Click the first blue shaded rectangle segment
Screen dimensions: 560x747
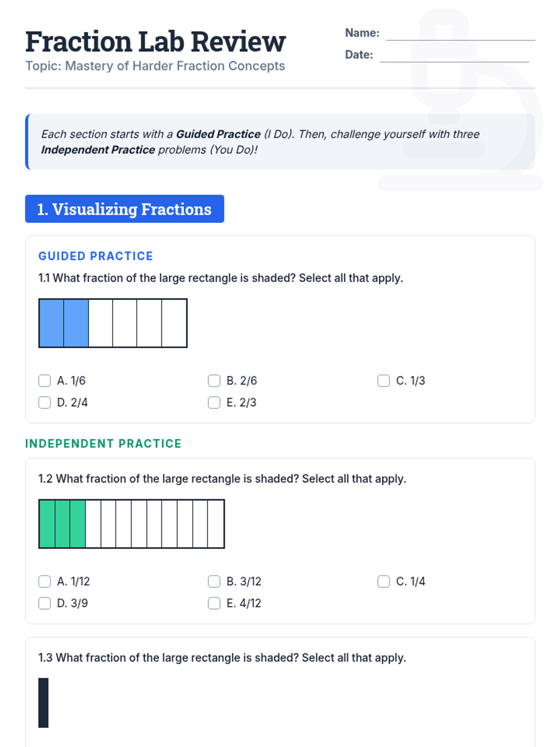(51, 323)
